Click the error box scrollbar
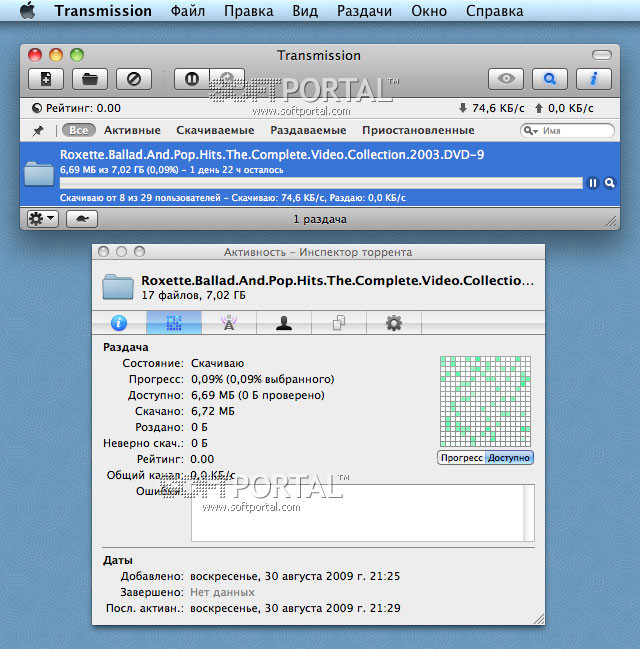The width and height of the screenshot is (640, 649). coord(529,513)
